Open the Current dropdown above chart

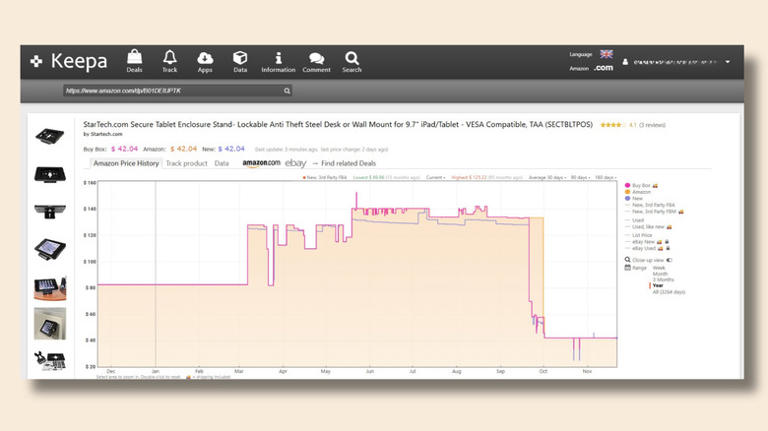coord(435,177)
